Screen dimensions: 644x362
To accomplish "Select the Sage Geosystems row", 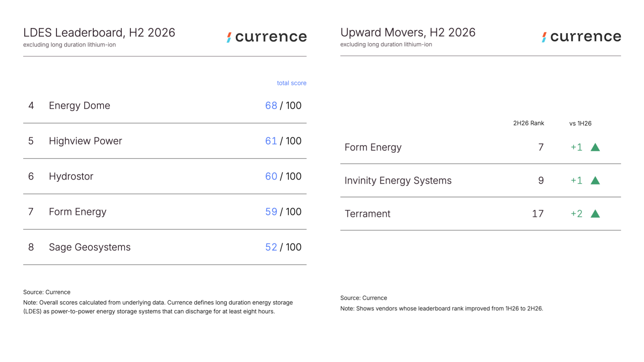I will [165, 247].
